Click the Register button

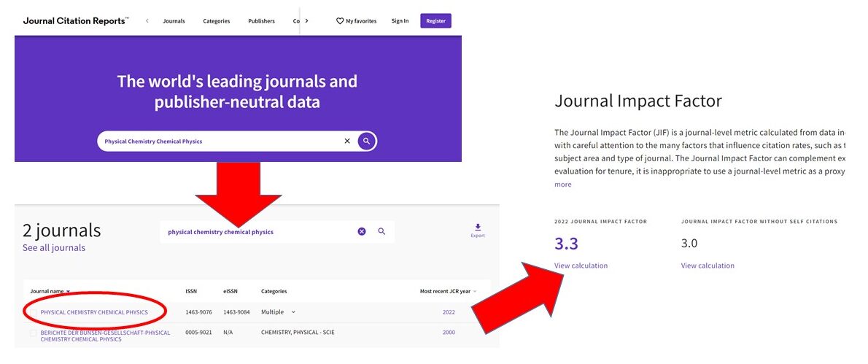[435, 21]
